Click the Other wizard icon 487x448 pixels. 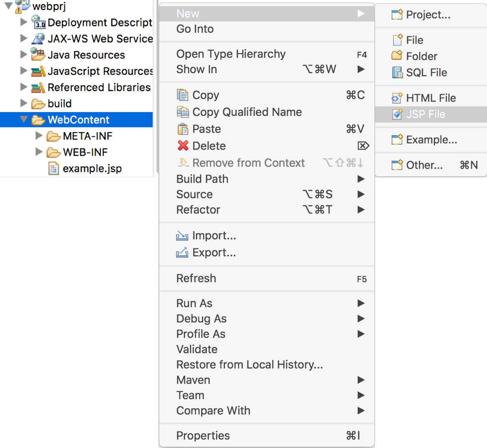coord(397,165)
